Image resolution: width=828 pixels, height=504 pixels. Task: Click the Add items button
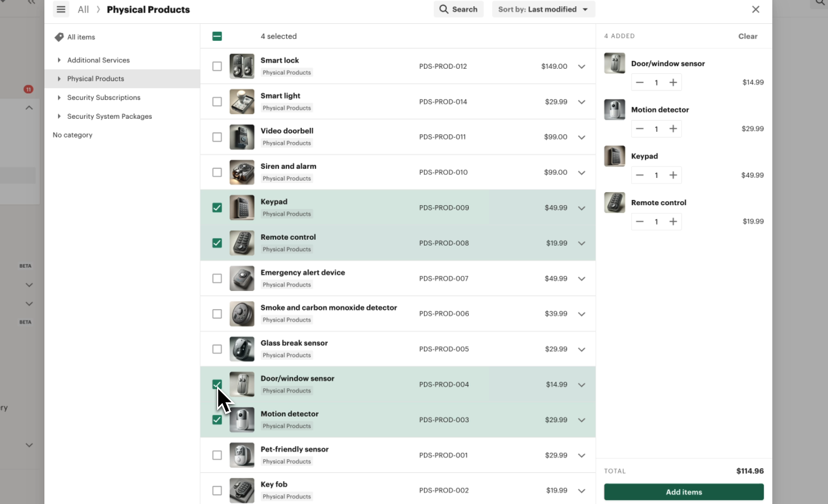tap(683, 492)
